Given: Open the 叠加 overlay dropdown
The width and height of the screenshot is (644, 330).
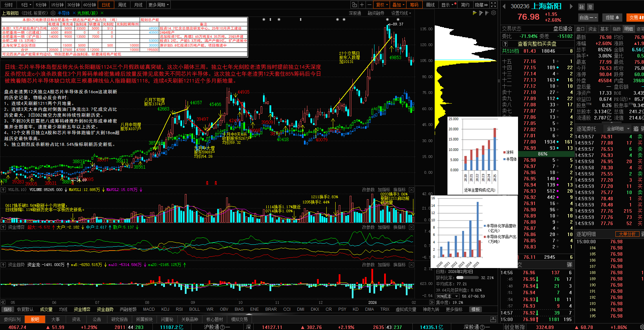Looking at the screenshot, I should [398, 5].
